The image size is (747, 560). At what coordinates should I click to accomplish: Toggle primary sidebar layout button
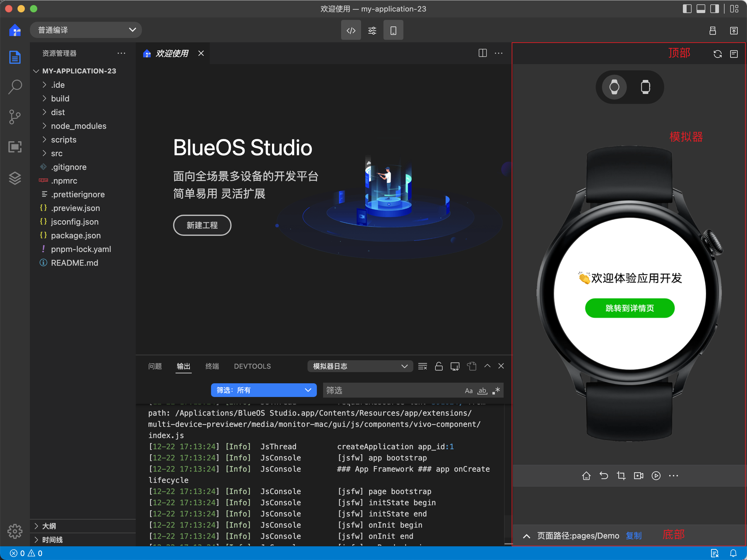[687, 9]
